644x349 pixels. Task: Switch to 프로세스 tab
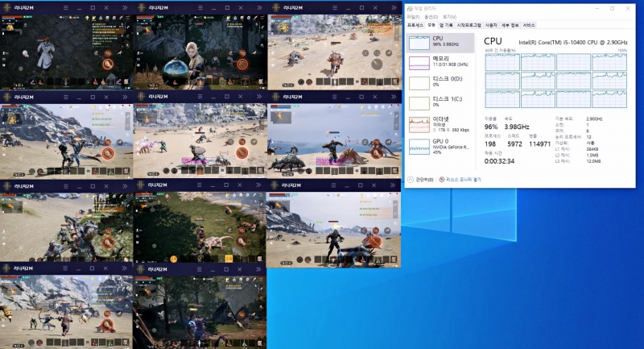click(x=415, y=25)
